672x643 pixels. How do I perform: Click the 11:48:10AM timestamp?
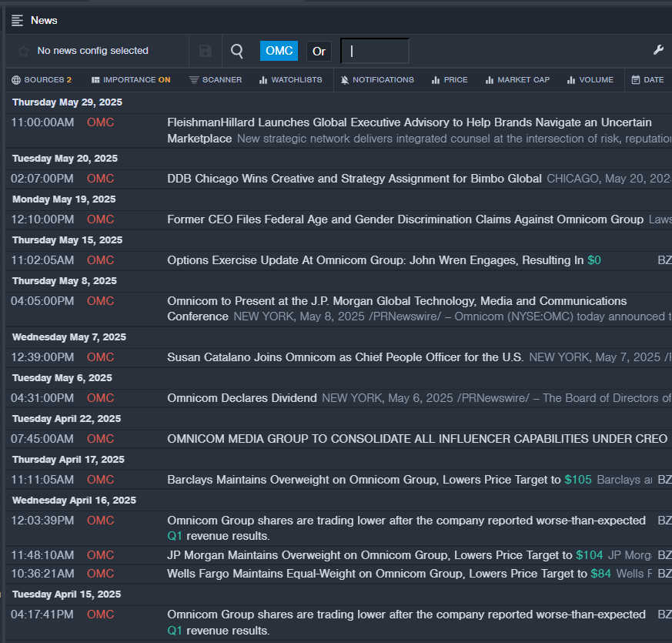(x=42, y=555)
